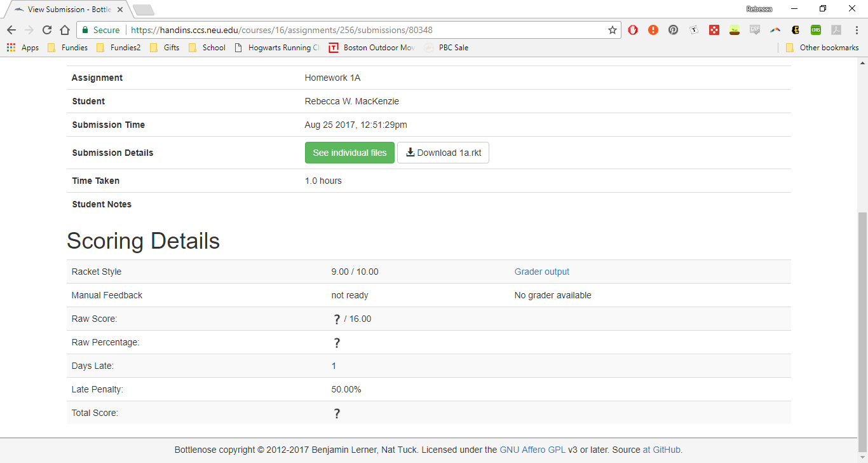868x463 pixels.
Task: Open the Chrome three-dot menu
Action: pos(855,30)
